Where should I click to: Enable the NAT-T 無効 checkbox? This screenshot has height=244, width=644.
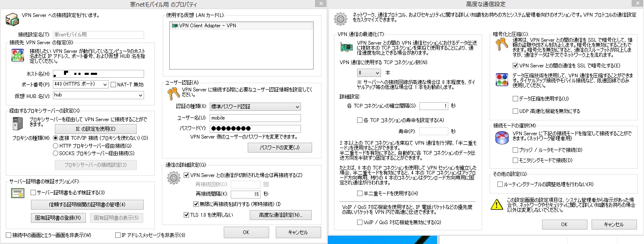tap(114, 84)
